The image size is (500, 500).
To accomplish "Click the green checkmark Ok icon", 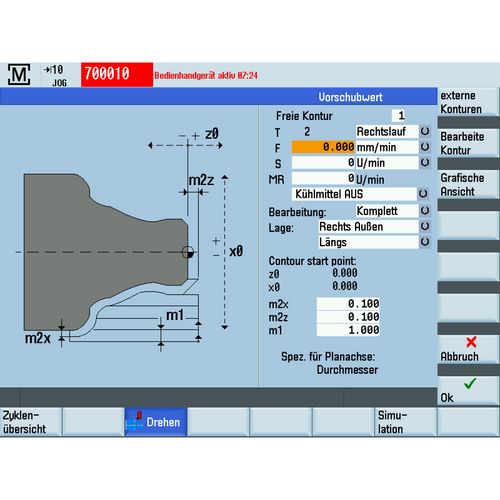I will coord(470,383).
